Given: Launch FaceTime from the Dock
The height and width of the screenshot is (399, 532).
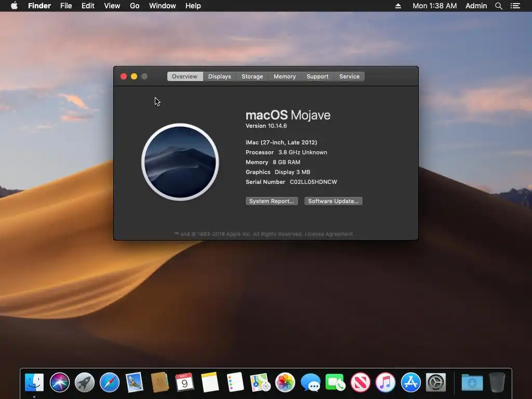Looking at the screenshot, I should point(335,382).
